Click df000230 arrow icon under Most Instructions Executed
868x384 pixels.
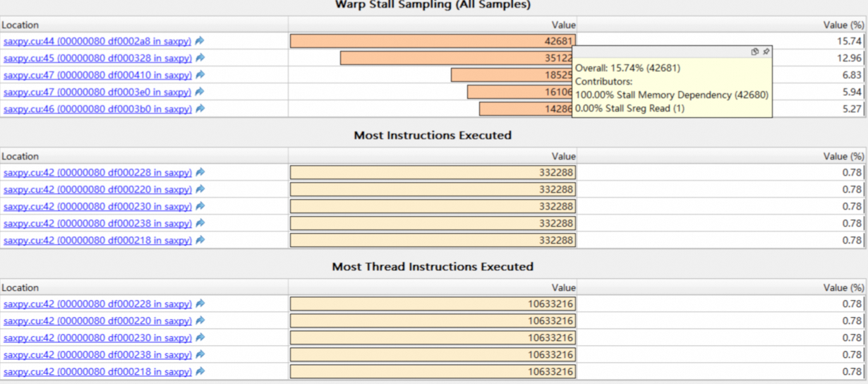pyautogui.click(x=200, y=206)
